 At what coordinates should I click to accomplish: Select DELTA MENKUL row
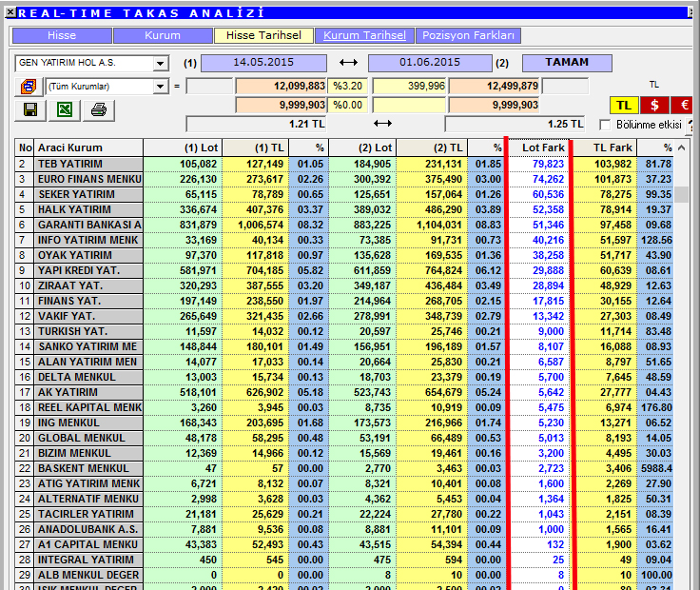(x=343, y=377)
